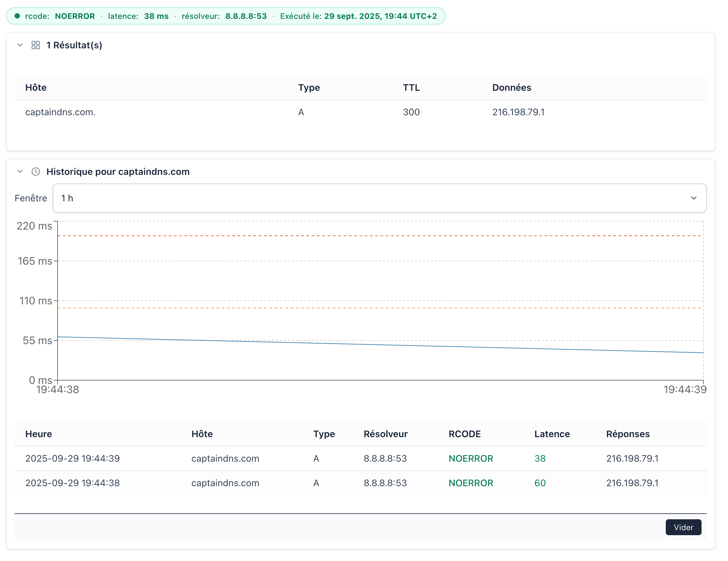Click the Latence column header
Viewport: 728px width, 561px height.
[x=552, y=434]
